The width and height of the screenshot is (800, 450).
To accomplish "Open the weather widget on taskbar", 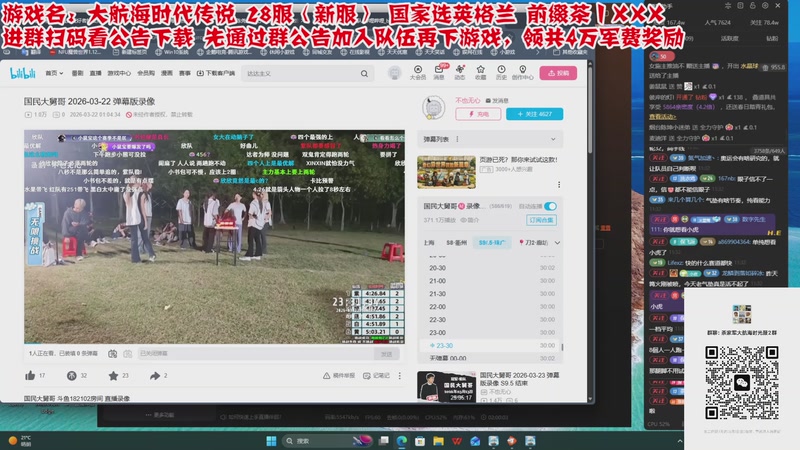I will tap(19, 441).
